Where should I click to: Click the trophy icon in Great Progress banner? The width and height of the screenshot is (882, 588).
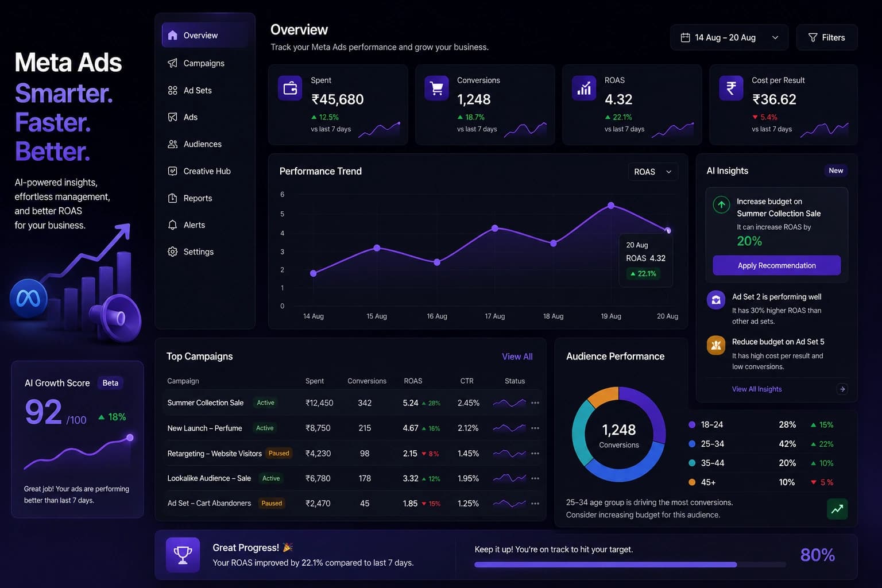tap(183, 555)
